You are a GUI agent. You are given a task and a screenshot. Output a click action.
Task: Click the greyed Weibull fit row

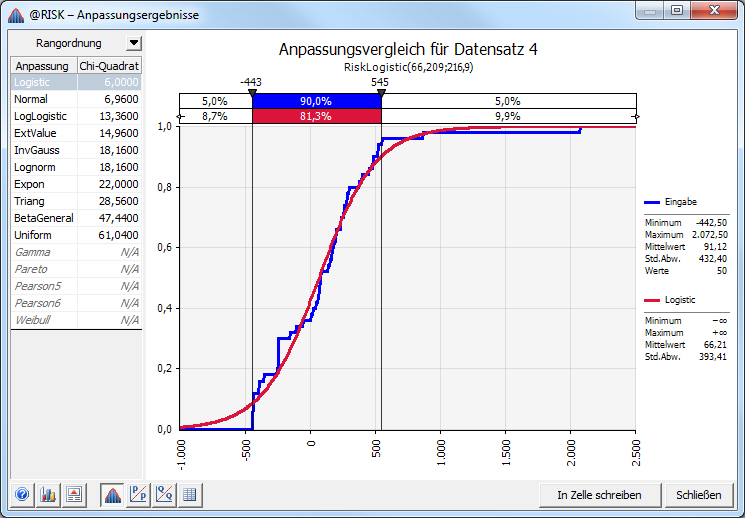[x=76, y=320]
